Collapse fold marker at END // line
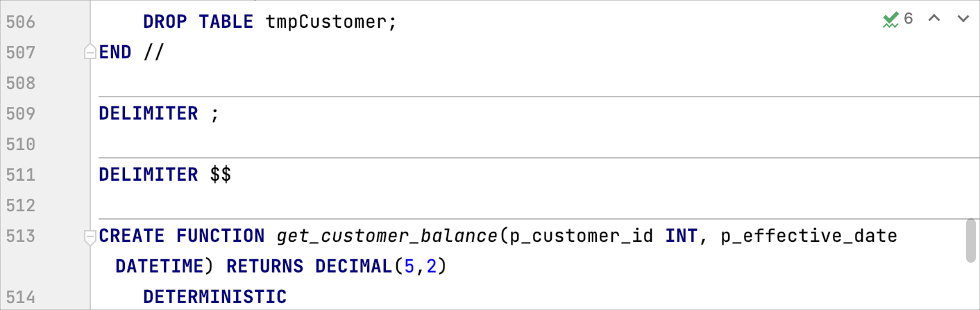Viewport: 980px width, 310px height. [89, 52]
